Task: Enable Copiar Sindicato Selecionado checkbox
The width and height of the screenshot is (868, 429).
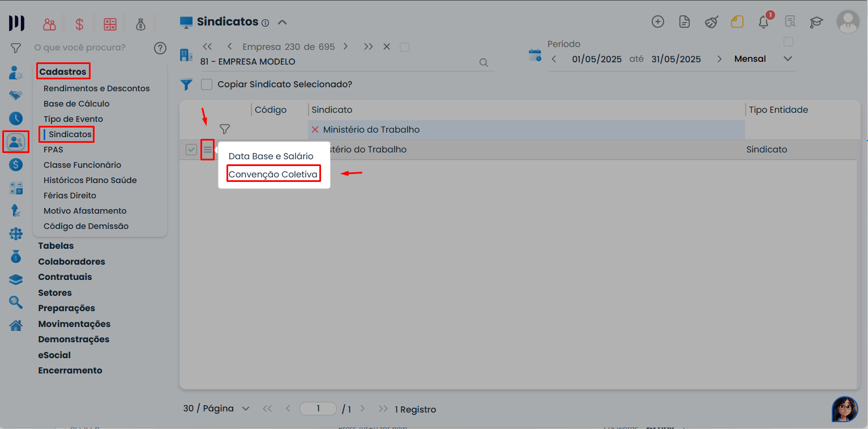Action: click(207, 84)
